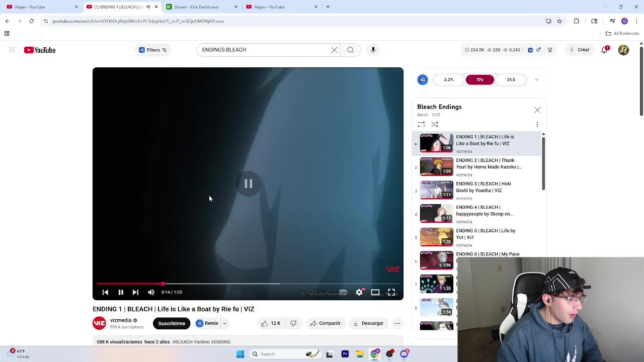Click the Suscribirme button

pos(172,323)
